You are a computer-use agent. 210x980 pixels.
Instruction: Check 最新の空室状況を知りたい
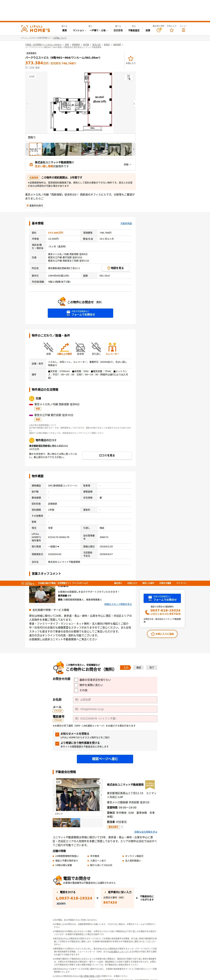[x=76, y=680]
